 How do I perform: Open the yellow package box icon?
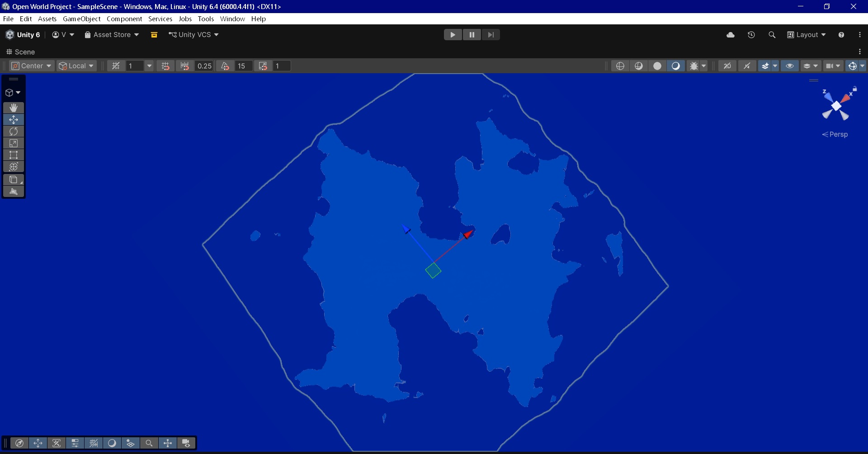(154, 35)
